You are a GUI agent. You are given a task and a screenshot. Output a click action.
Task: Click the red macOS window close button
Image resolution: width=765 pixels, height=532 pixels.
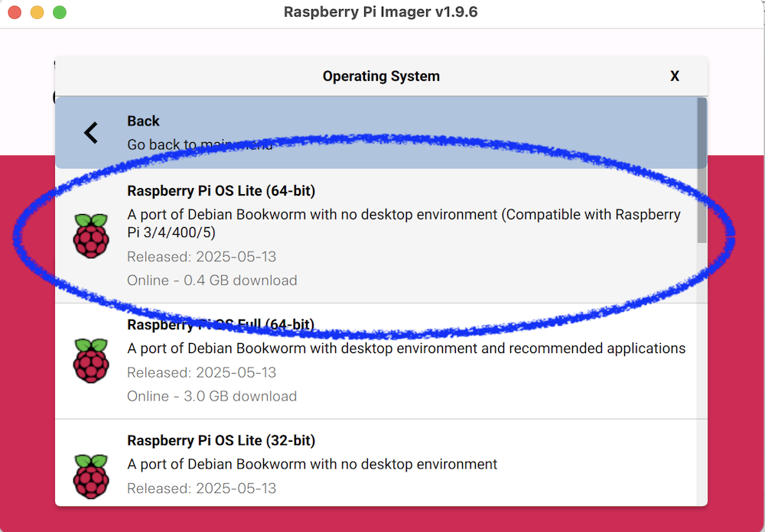tap(15, 12)
